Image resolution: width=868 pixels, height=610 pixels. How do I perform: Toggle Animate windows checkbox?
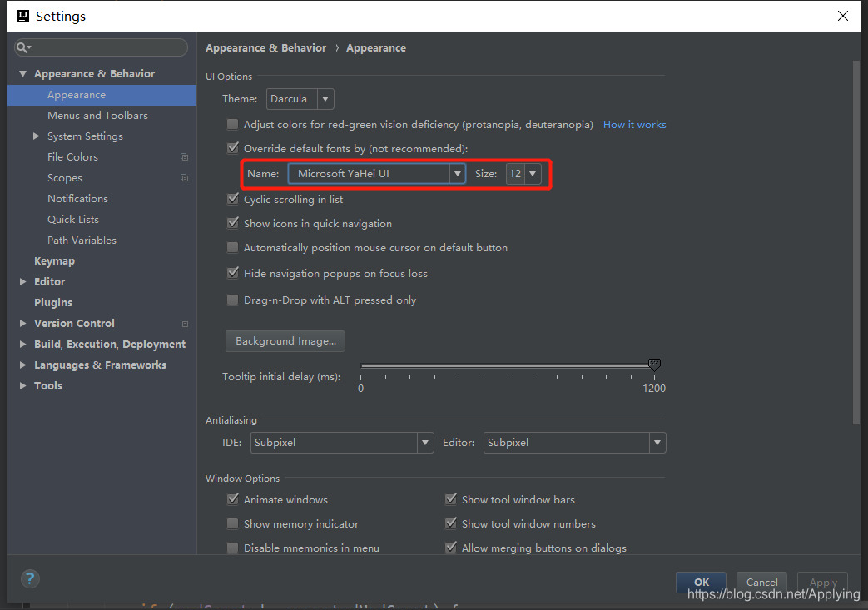coord(232,499)
